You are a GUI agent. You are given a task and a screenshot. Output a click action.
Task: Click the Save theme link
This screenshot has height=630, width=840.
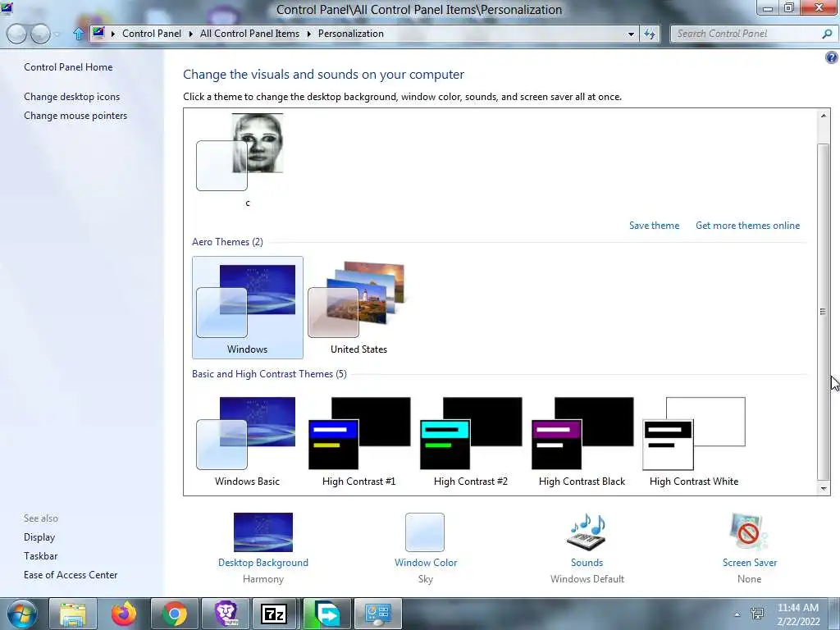[654, 226]
